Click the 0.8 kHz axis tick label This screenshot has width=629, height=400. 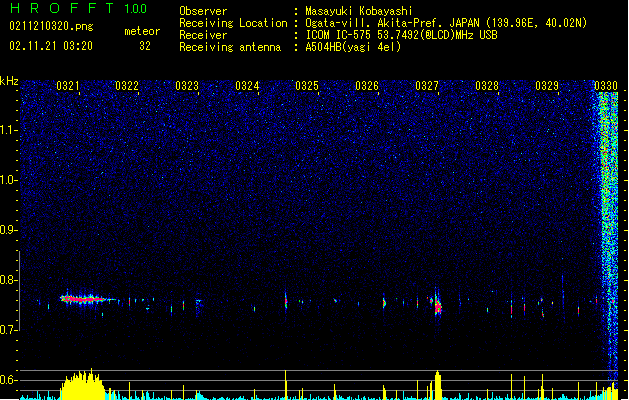click(x=8, y=280)
